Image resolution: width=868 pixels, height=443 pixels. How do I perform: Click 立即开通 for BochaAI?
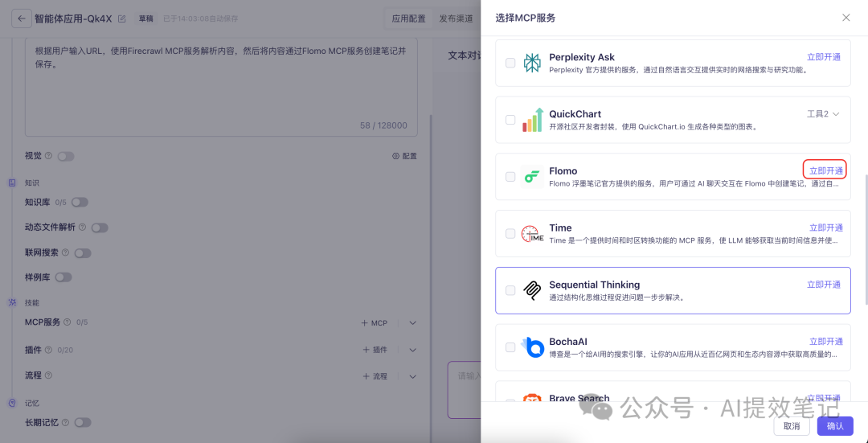(x=826, y=341)
